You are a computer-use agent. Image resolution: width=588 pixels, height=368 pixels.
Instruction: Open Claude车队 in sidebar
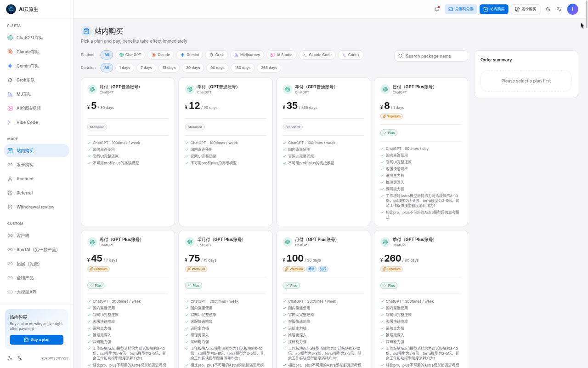click(37, 52)
